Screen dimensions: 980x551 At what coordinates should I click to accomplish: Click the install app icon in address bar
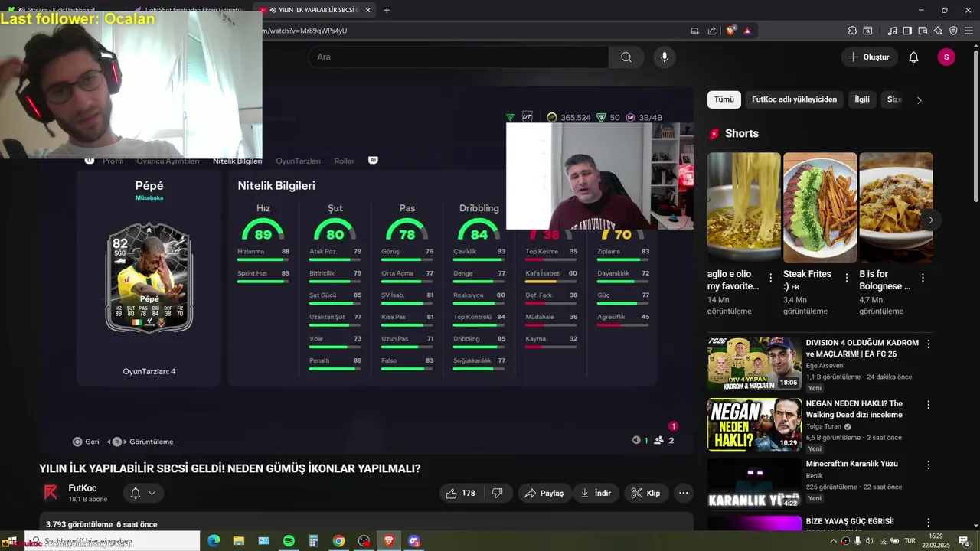[x=694, y=31]
